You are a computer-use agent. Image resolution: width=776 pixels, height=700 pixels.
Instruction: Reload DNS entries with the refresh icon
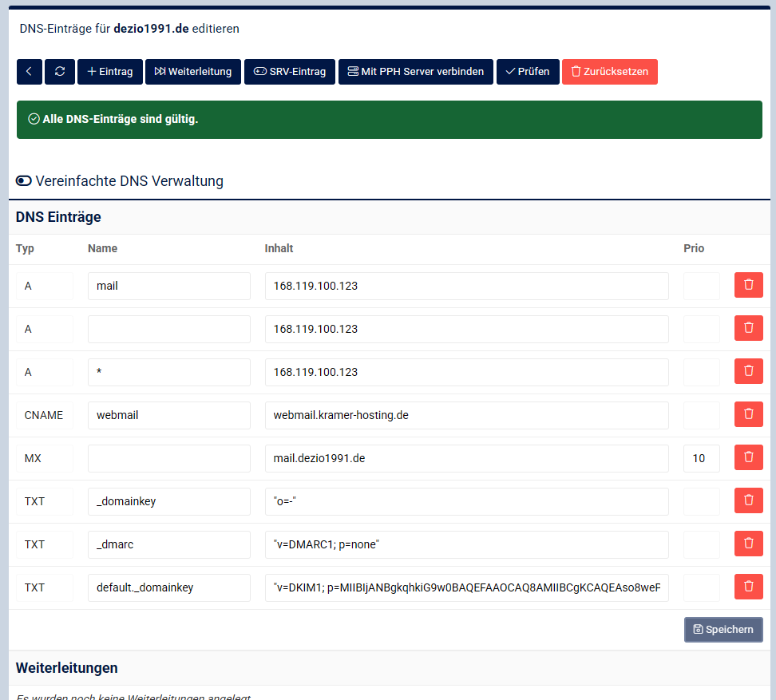point(60,72)
